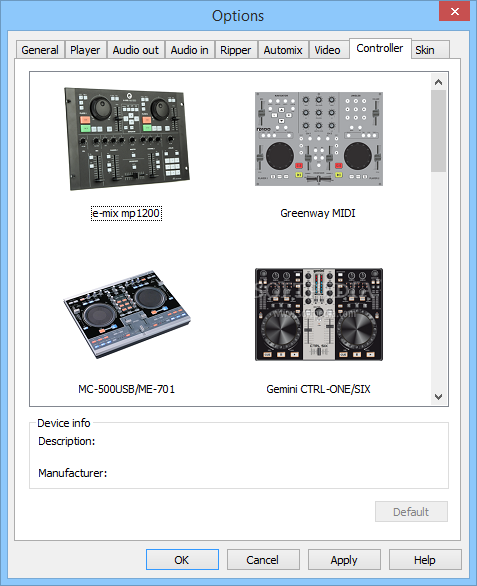Choose the Gemini CTRL-ONE/SIX controller image

(x=318, y=314)
